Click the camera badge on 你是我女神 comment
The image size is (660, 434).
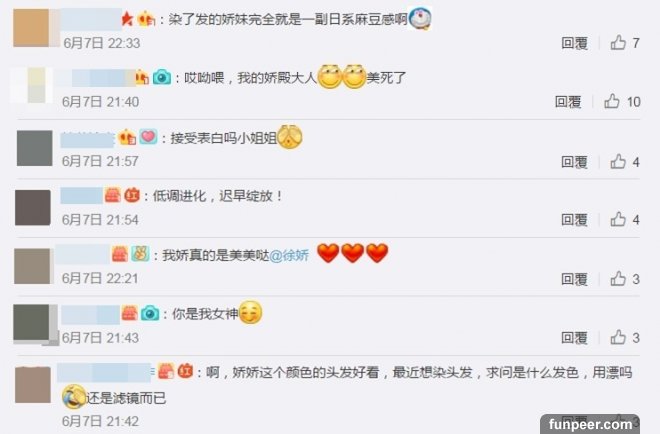150,313
